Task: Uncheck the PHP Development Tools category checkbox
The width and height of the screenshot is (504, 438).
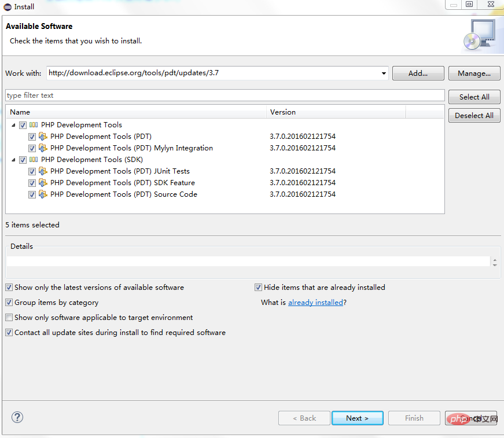Action: (x=23, y=125)
